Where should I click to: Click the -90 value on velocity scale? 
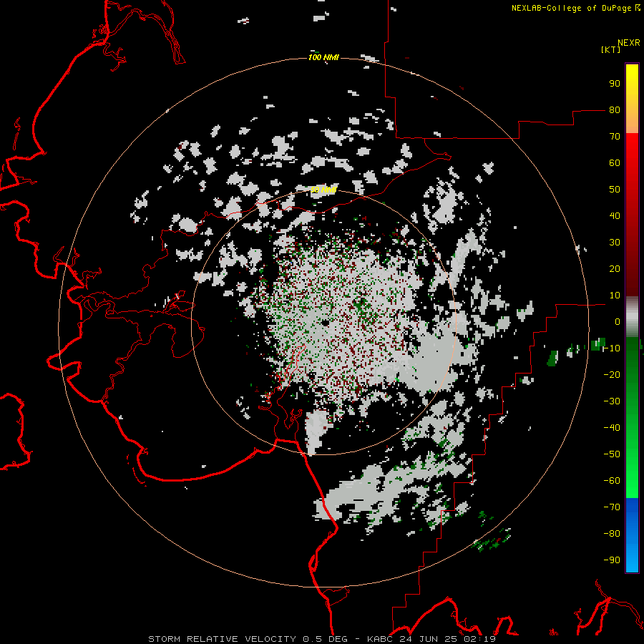pos(612,560)
